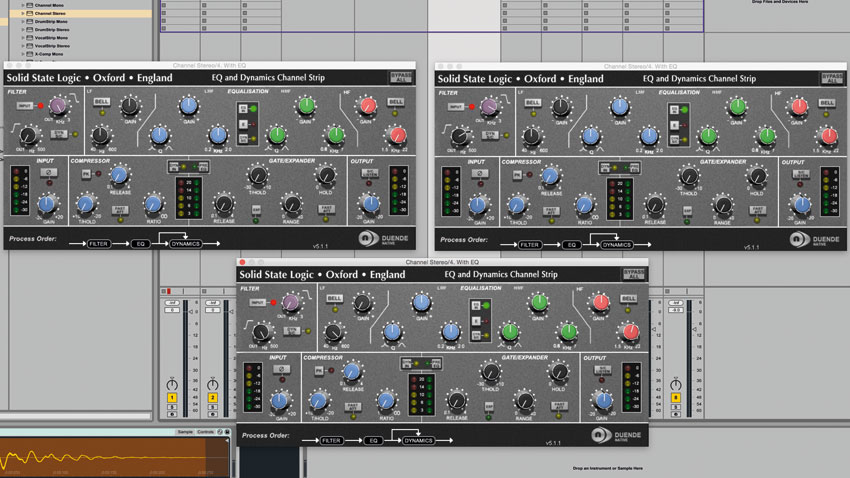Expand the Channel Stereo browser folder

coord(22,13)
